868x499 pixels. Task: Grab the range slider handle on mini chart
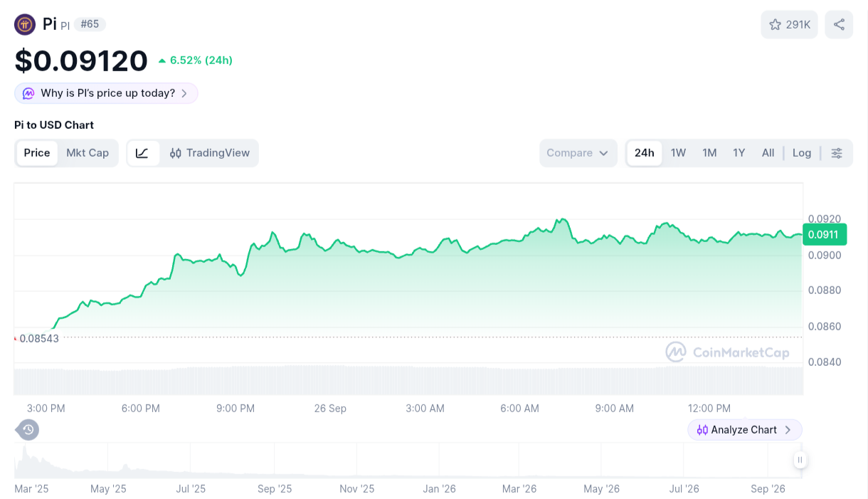(x=800, y=460)
